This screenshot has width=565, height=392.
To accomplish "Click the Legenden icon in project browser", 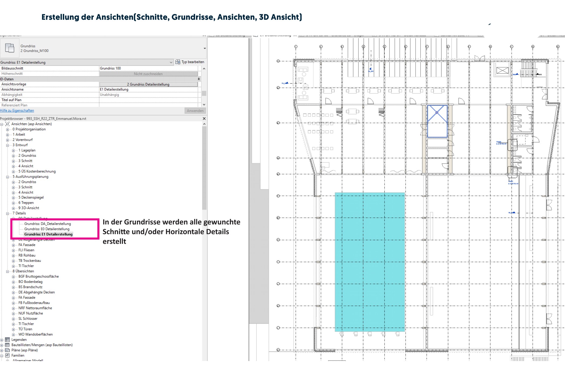I will (8, 340).
